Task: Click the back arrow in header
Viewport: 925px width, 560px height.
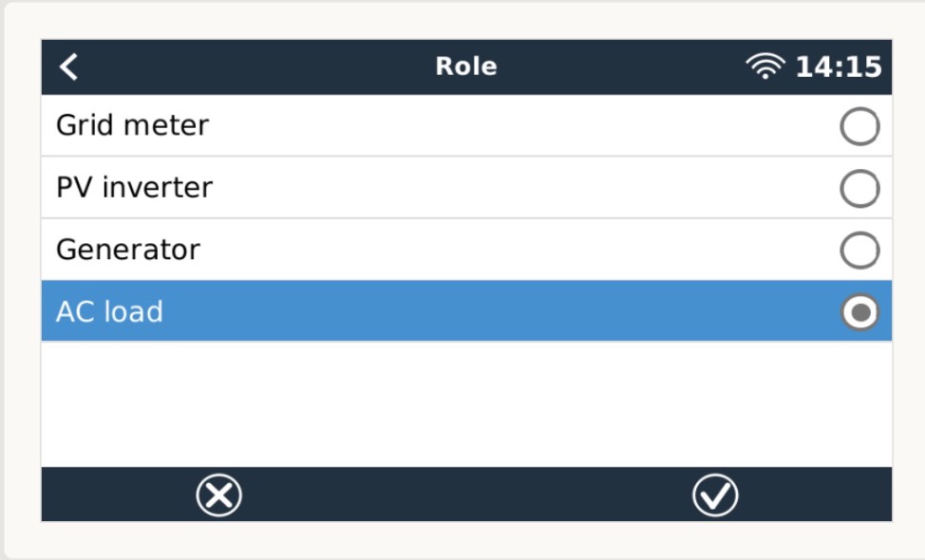Action: pos(68,66)
